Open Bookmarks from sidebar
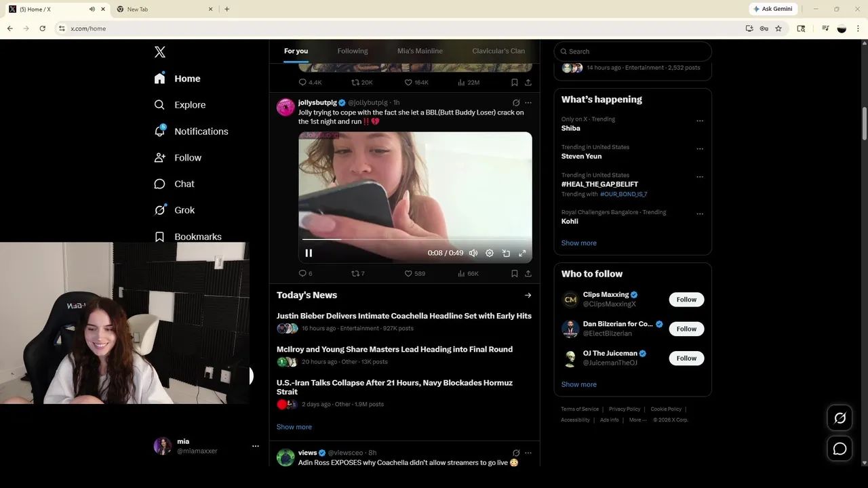868x488 pixels. (x=188, y=237)
